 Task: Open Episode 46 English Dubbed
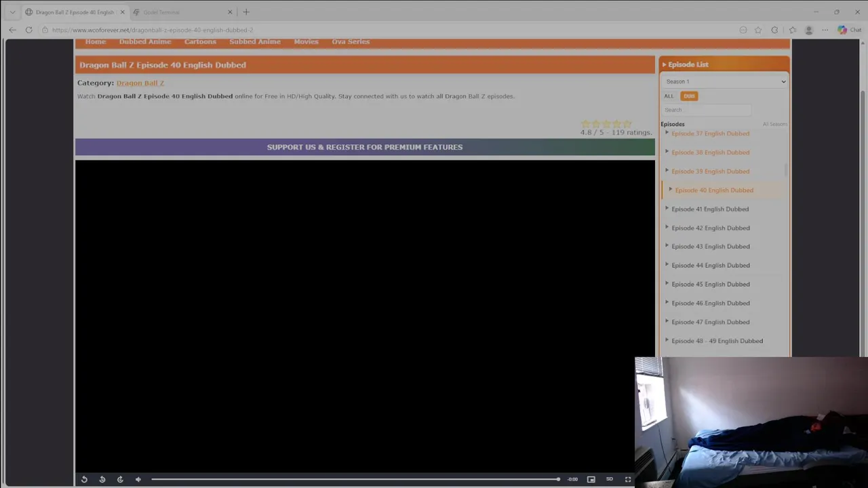(710, 304)
